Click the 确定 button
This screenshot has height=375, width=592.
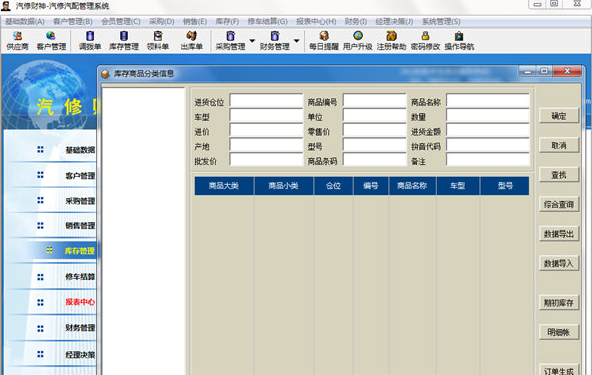point(559,116)
